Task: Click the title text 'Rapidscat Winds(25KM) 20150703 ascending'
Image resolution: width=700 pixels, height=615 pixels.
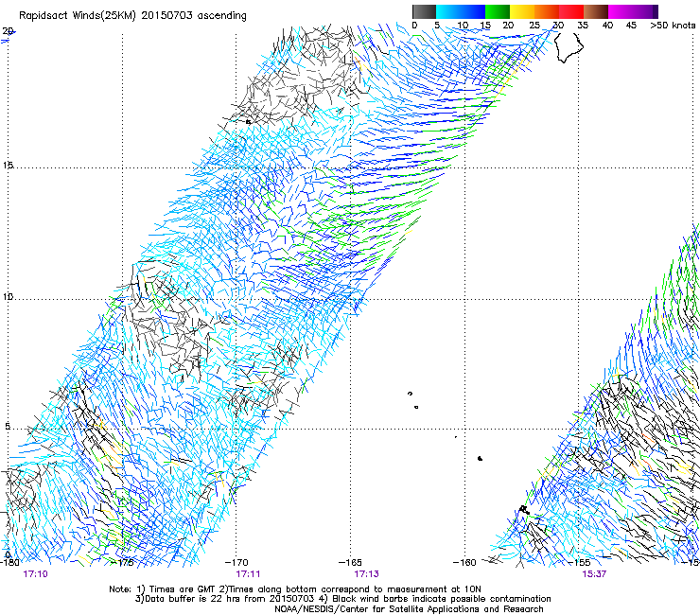Action: pos(132,16)
